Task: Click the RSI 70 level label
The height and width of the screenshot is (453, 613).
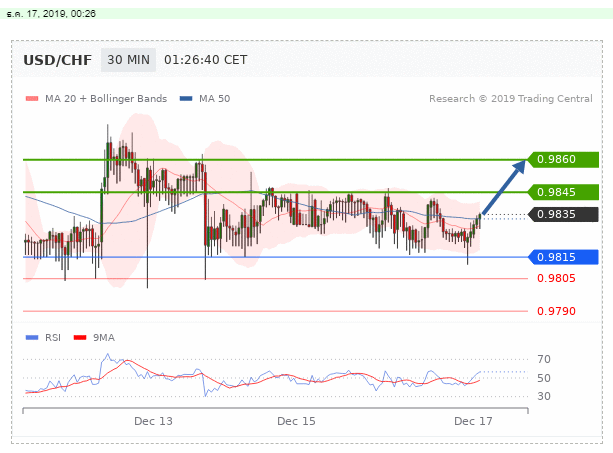Action: 544,359
